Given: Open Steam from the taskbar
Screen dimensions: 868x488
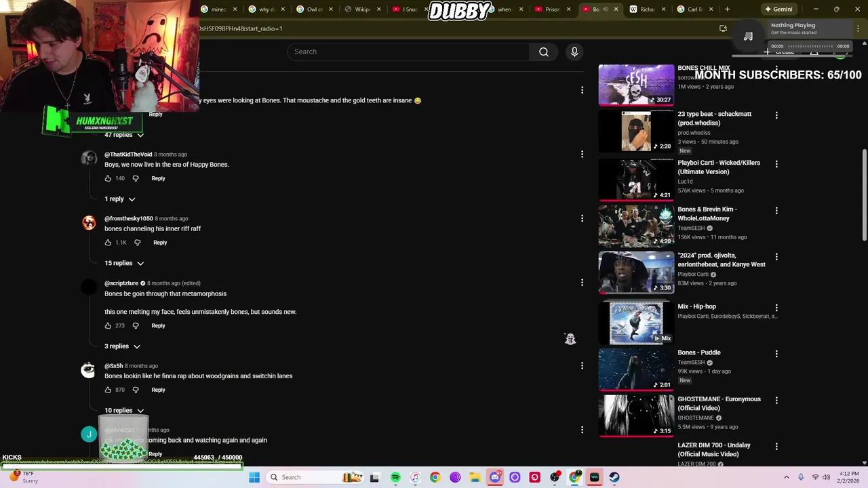Looking at the screenshot, I should click(614, 477).
